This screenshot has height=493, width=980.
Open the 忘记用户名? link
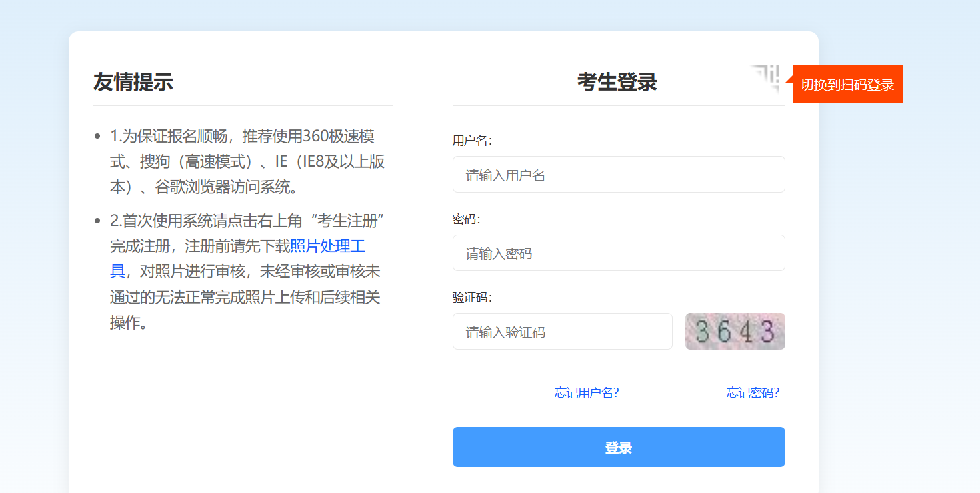(587, 393)
